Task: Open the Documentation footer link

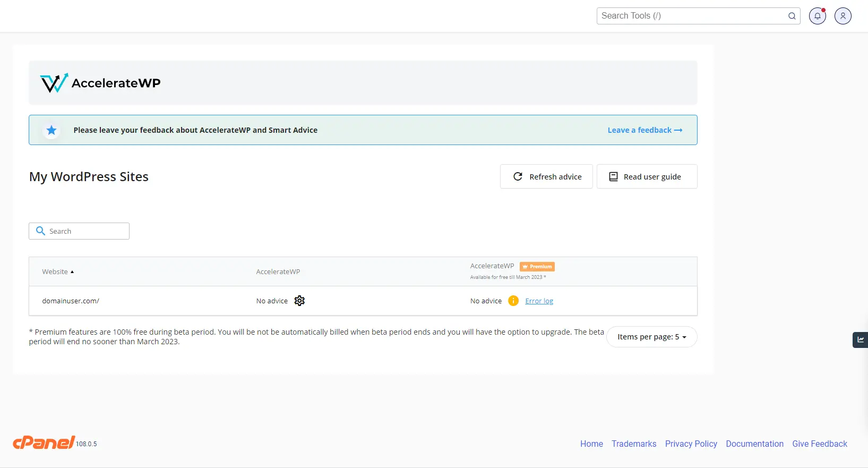Action: (x=754, y=444)
